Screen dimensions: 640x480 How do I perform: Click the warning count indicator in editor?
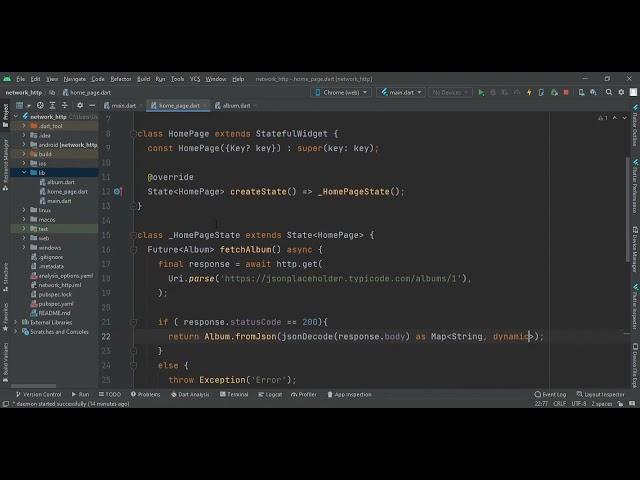[603, 118]
